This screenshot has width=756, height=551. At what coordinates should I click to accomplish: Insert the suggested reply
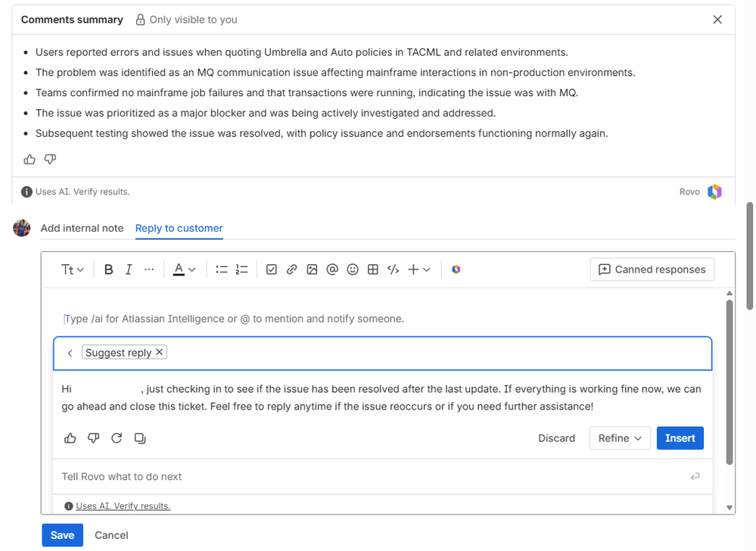(680, 438)
